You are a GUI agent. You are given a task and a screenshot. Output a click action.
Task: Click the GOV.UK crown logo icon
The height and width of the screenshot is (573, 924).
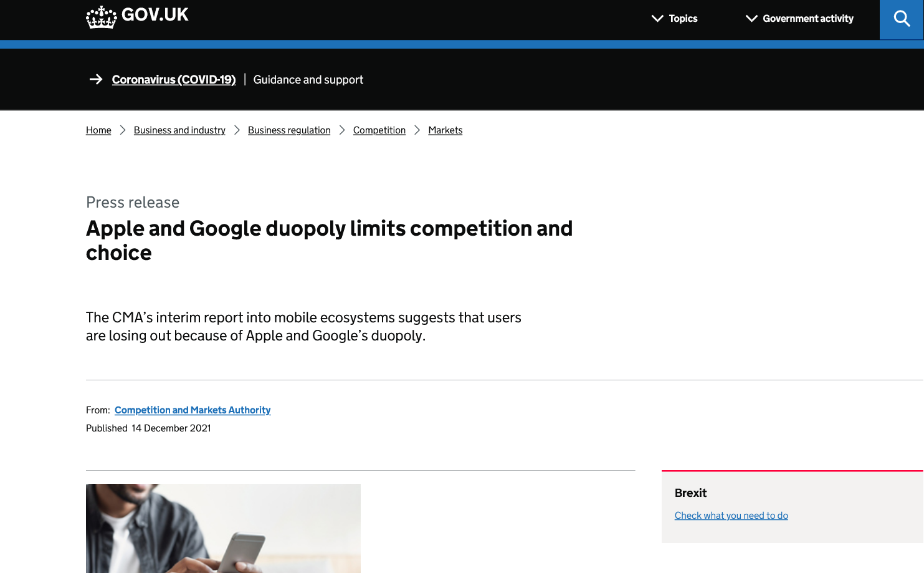coord(101,17)
